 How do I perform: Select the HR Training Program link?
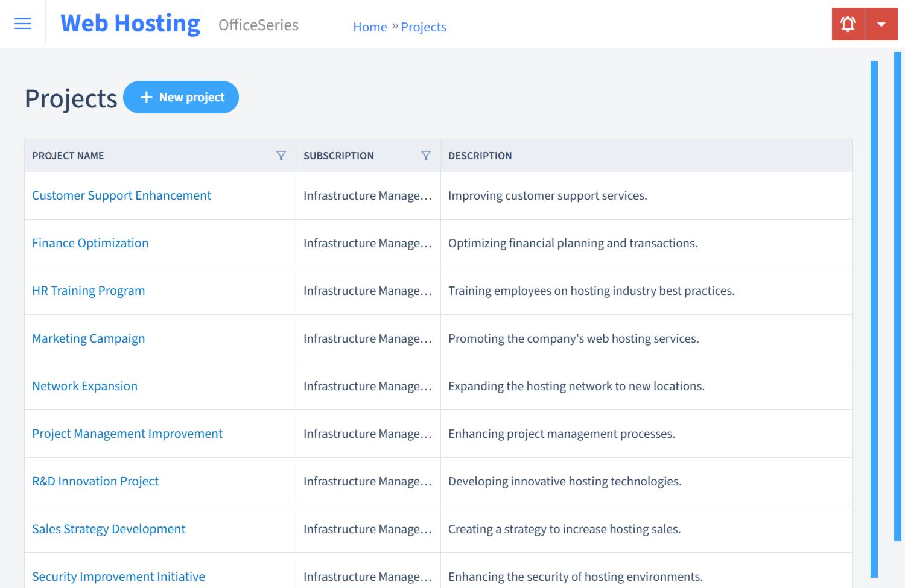(x=88, y=291)
